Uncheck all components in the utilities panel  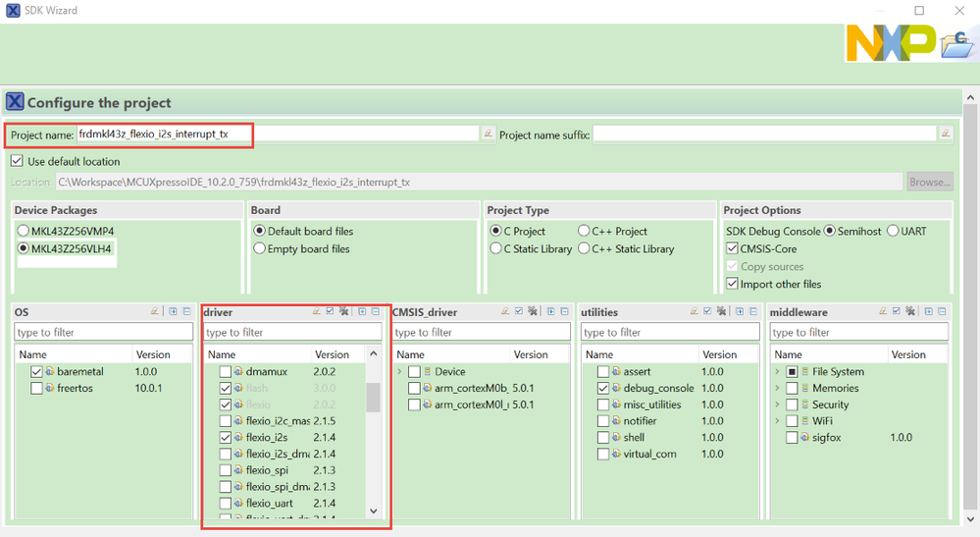coord(721,310)
